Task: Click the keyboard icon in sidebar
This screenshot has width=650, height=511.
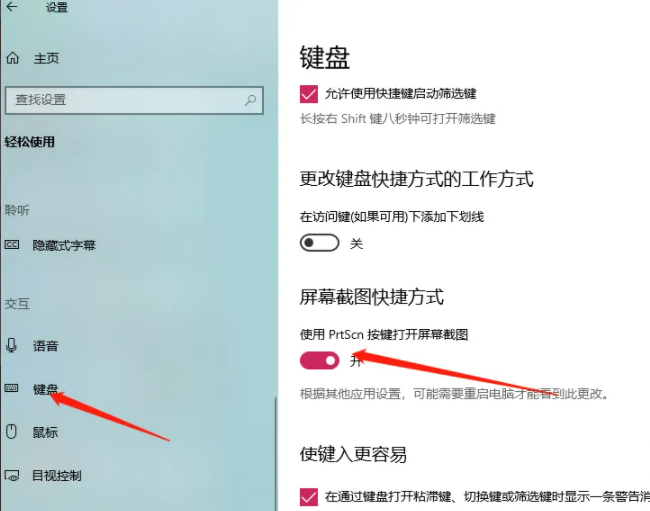Action: (11, 388)
